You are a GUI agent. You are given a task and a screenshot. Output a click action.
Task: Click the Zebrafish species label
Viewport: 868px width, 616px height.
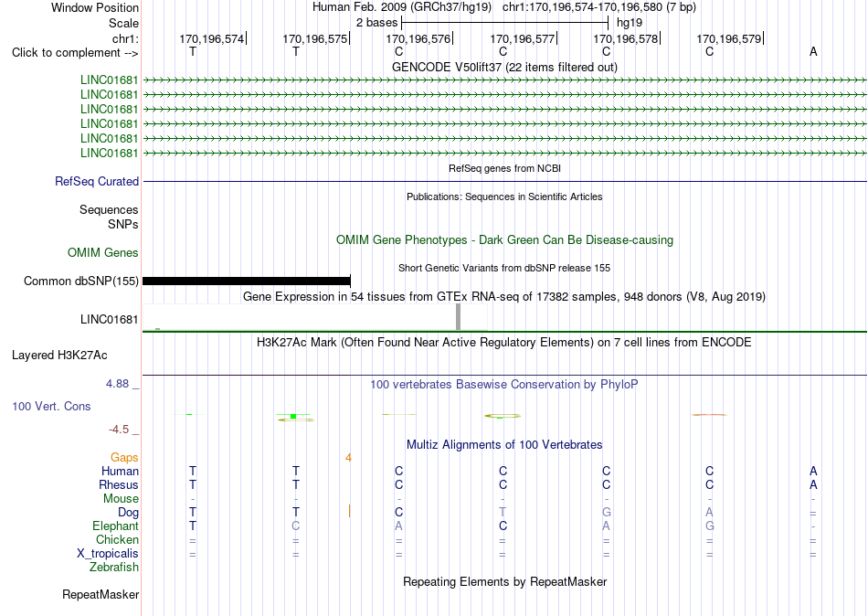coord(114,568)
